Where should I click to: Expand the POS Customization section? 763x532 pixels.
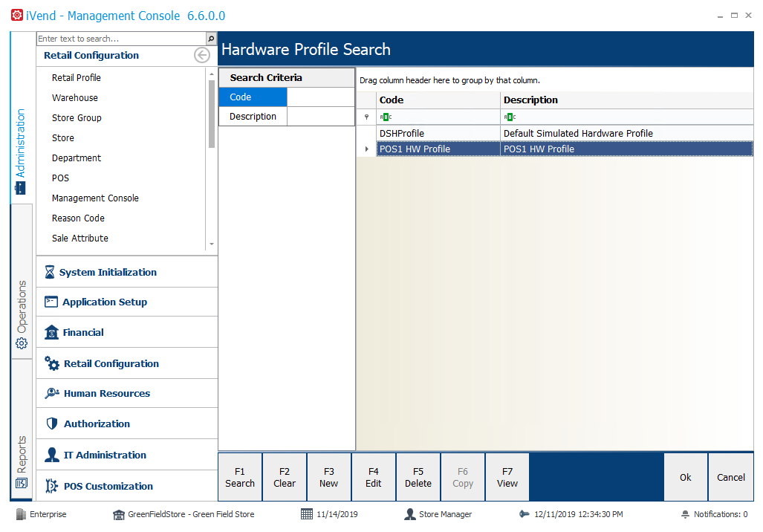127,486
